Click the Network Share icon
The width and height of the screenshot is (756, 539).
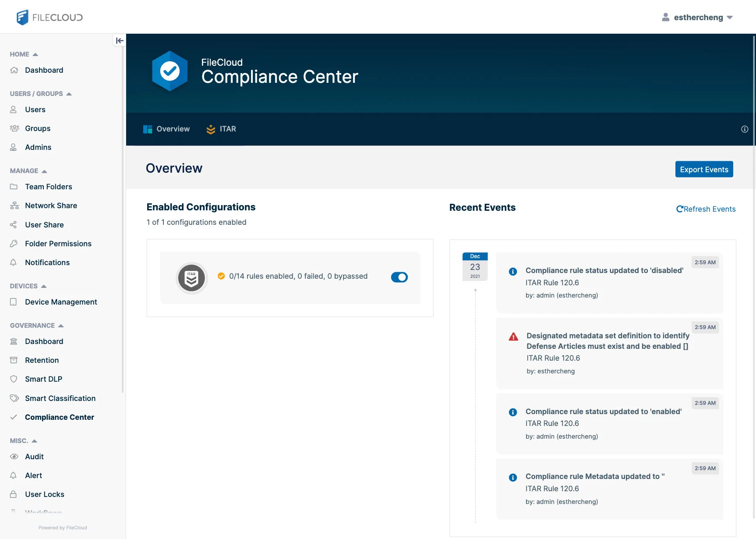(14, 206)
